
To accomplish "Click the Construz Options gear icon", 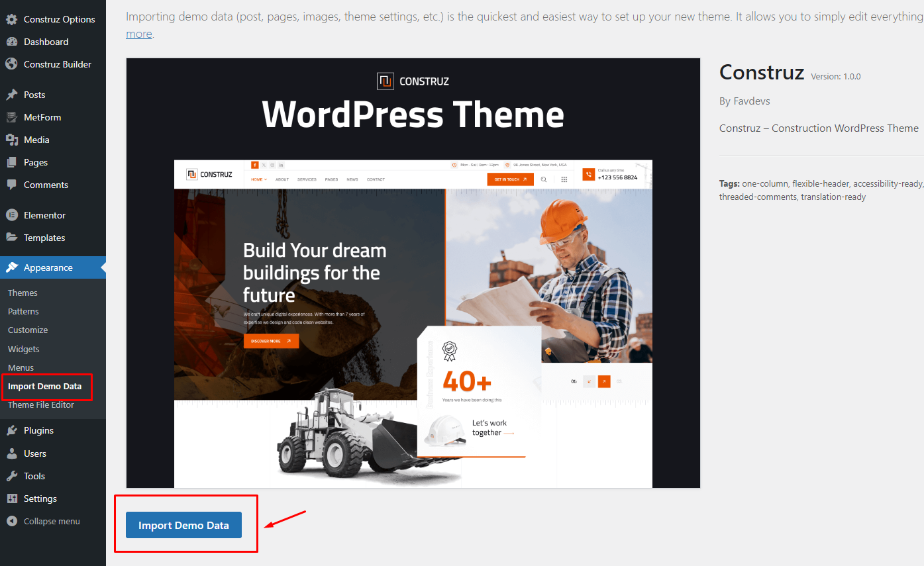I will pyautogui.click(x=11, y=19).
